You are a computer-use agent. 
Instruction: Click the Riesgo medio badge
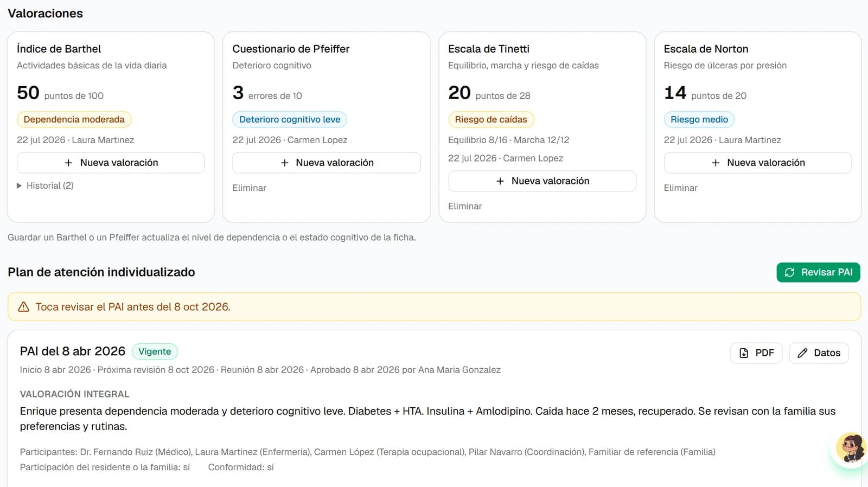tap(699, 119)
